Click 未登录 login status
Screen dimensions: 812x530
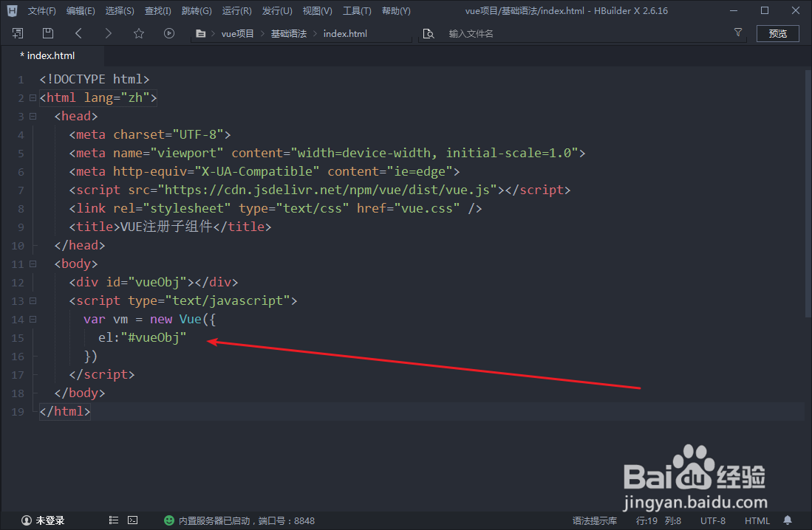point(50,520)
